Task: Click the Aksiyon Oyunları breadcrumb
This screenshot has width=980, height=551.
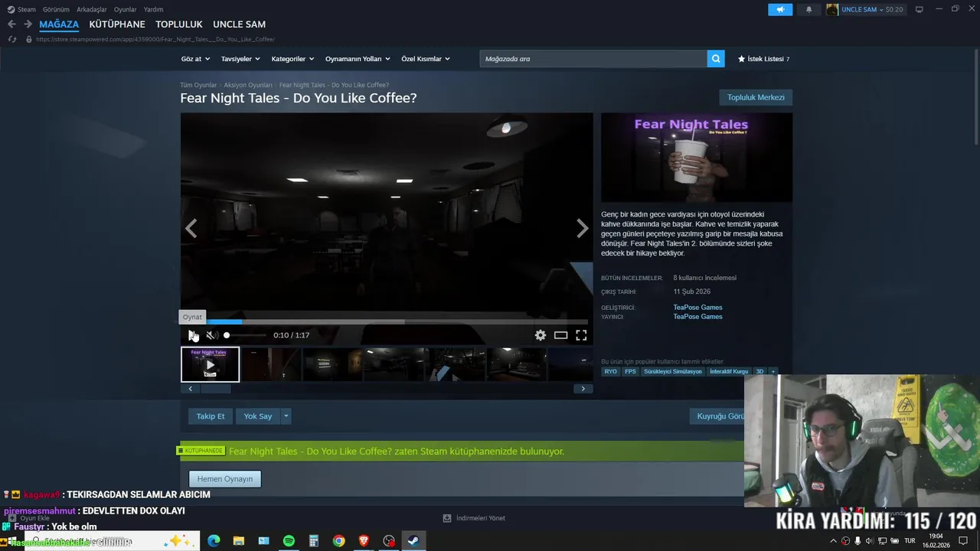Action: (x=248, y=85)
